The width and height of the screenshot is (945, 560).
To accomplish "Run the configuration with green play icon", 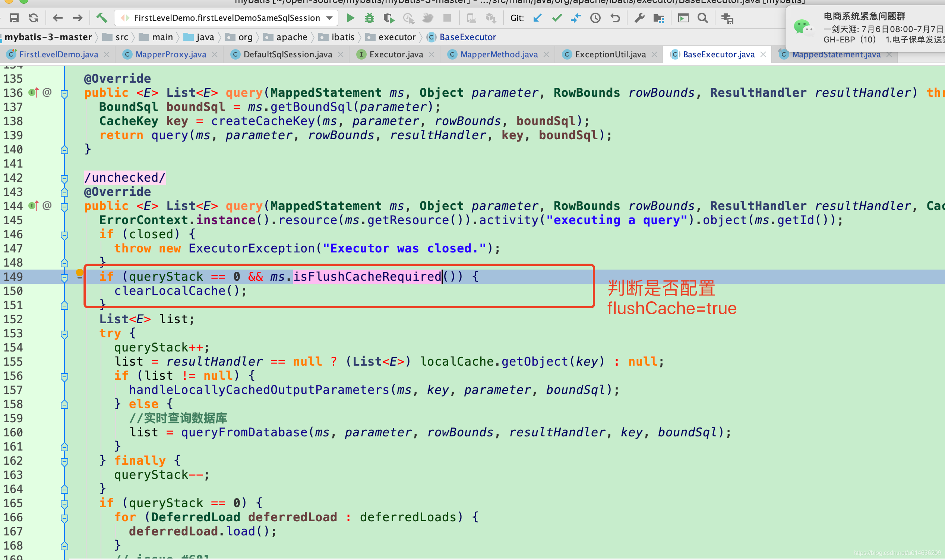I will tap(350, 18).
